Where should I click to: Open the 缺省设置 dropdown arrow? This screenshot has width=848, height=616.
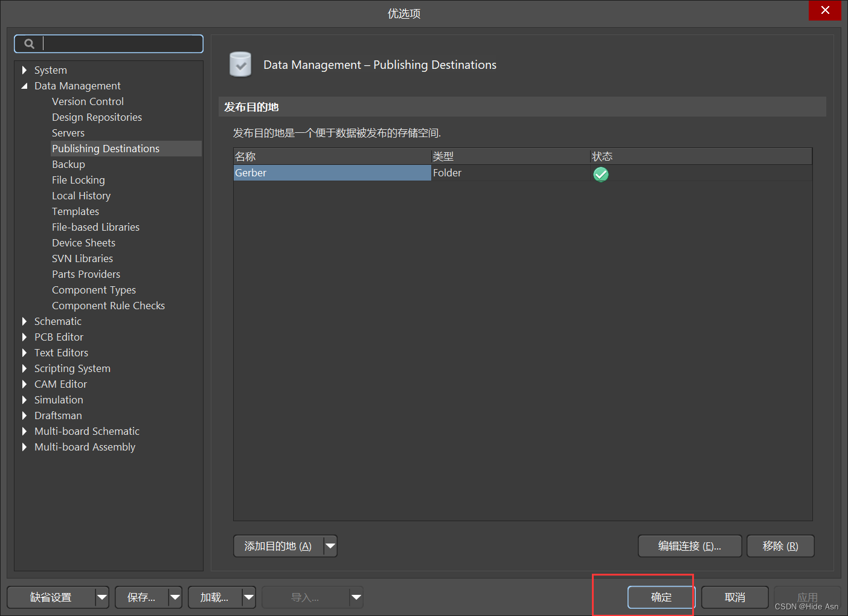102,597
